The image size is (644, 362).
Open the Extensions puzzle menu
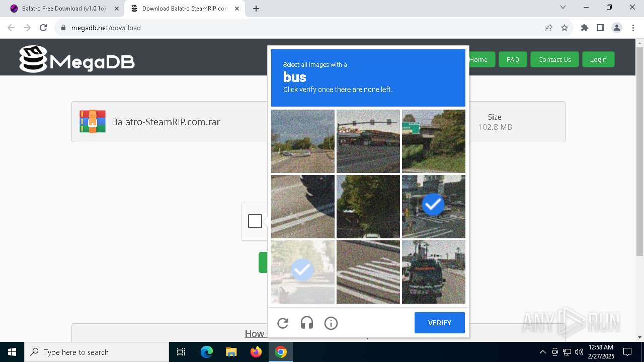585,28
